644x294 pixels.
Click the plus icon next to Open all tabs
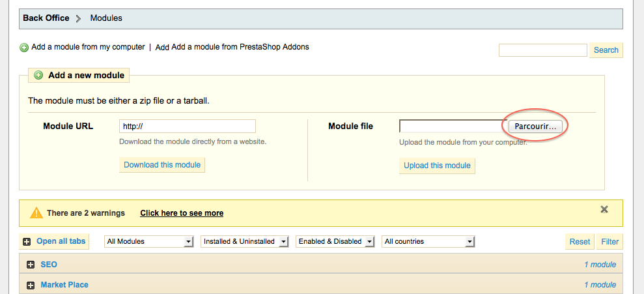27,243
